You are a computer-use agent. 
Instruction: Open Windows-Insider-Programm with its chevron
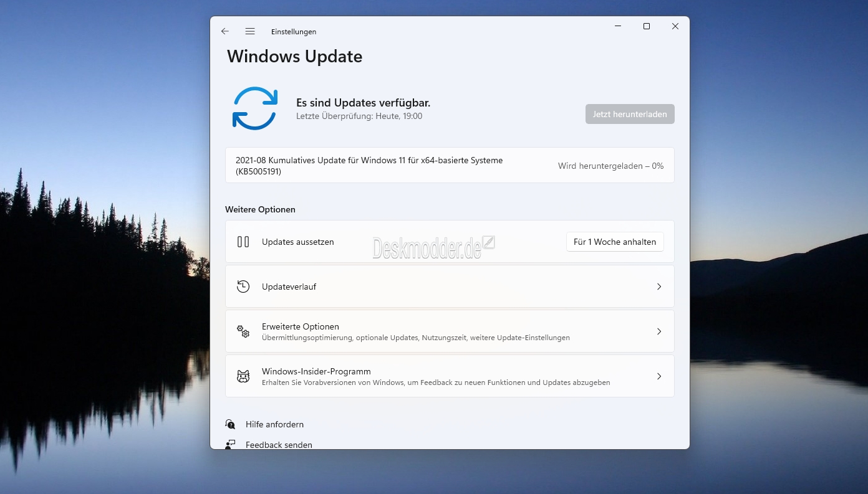(x=659, y=376)
